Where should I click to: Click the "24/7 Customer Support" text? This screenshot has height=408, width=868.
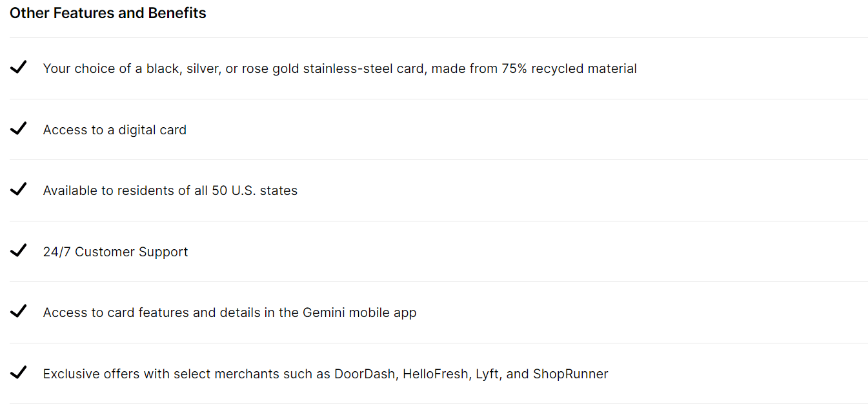[116, 252]
